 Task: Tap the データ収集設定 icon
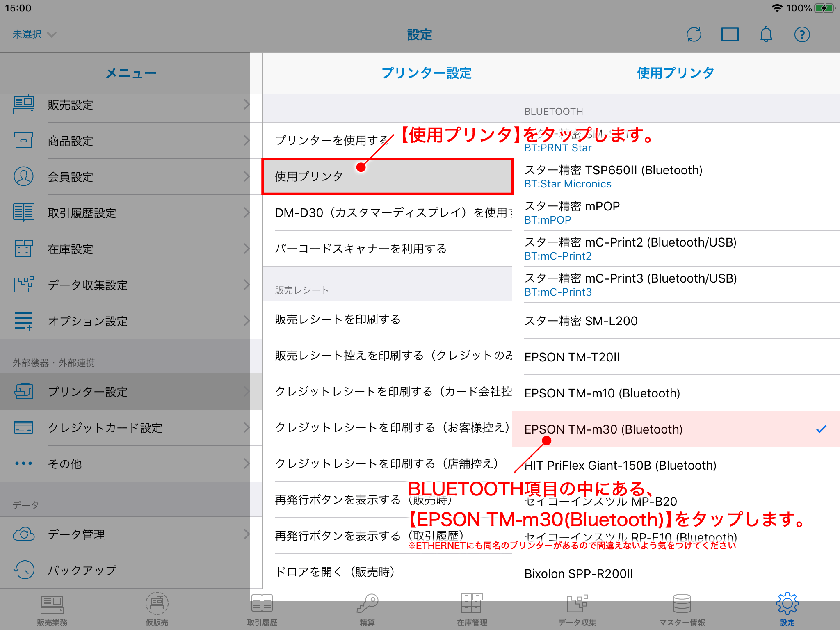[24, 285]
